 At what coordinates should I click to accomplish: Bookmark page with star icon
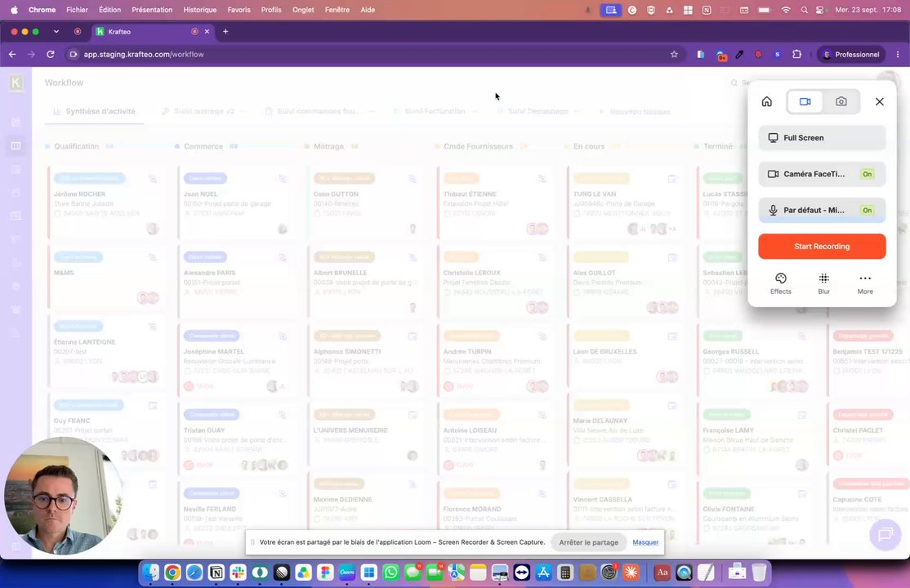[674, 55]
